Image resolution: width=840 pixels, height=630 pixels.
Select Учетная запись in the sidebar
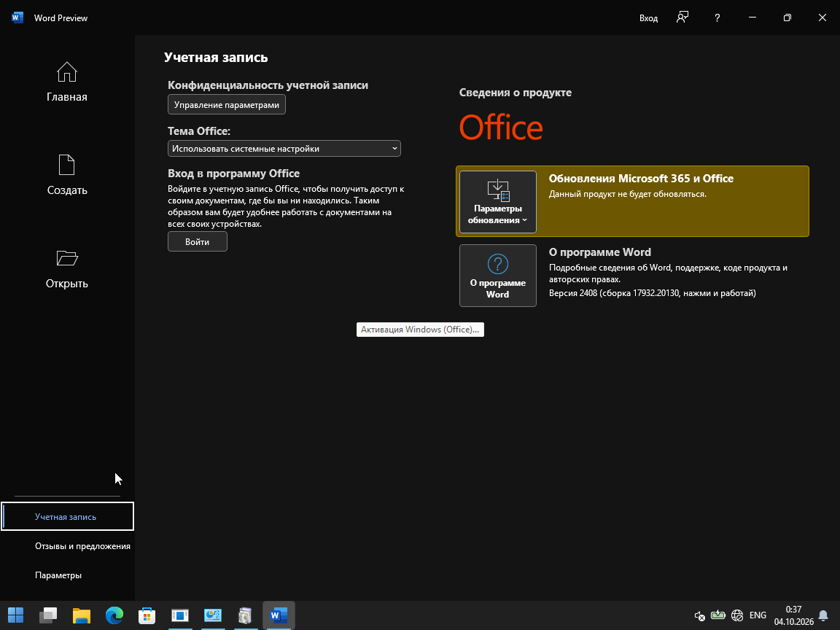point(68,516)
